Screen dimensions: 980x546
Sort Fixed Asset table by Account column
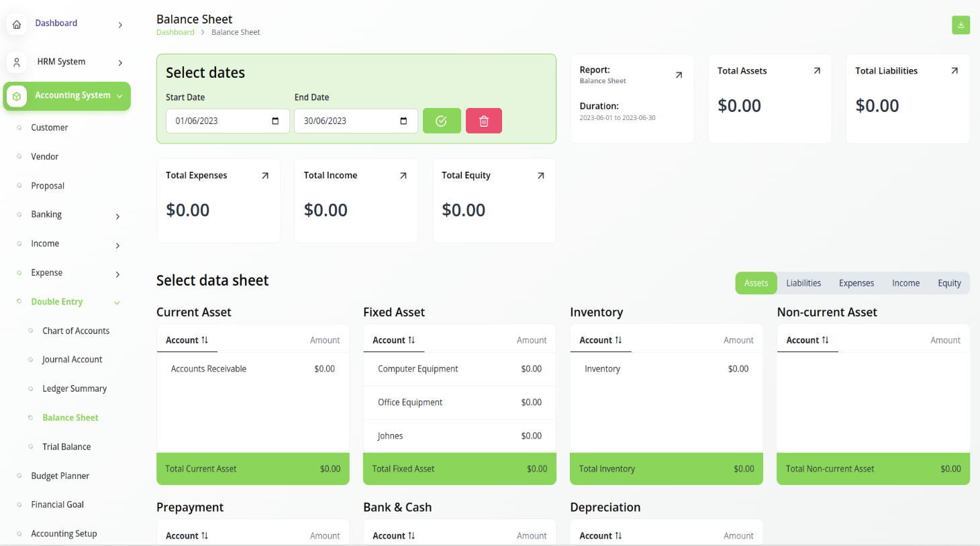pos(393,340)
